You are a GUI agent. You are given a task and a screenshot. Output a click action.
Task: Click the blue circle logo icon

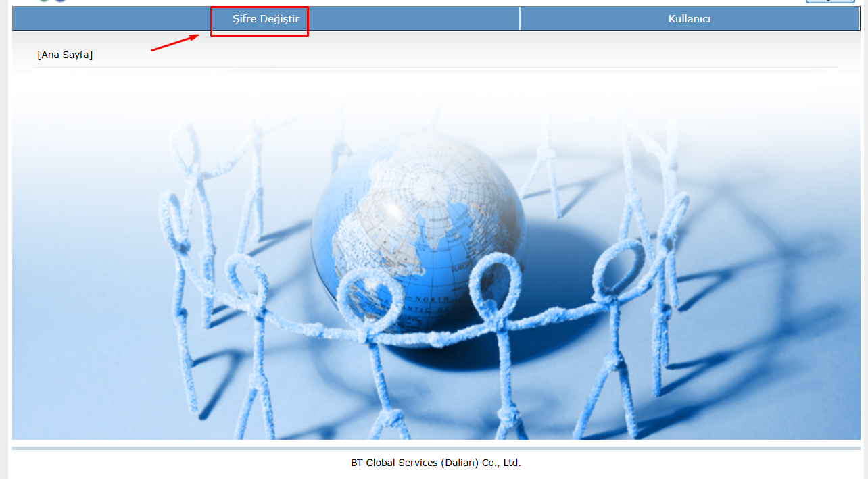point(60,1)
